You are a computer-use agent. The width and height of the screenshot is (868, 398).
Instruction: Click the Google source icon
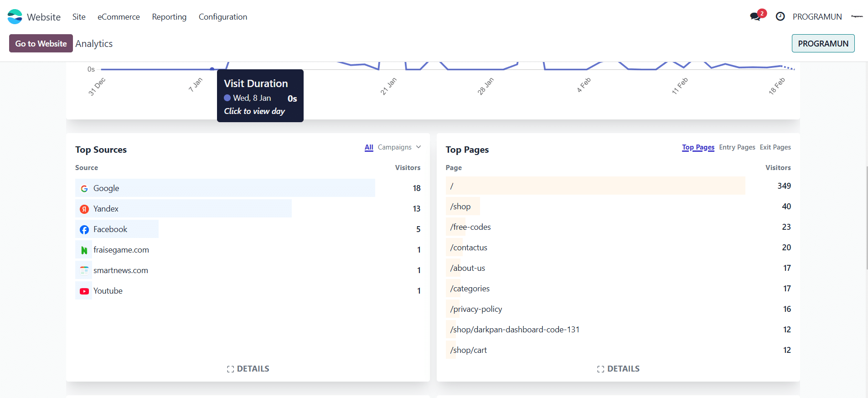point(84,189)
